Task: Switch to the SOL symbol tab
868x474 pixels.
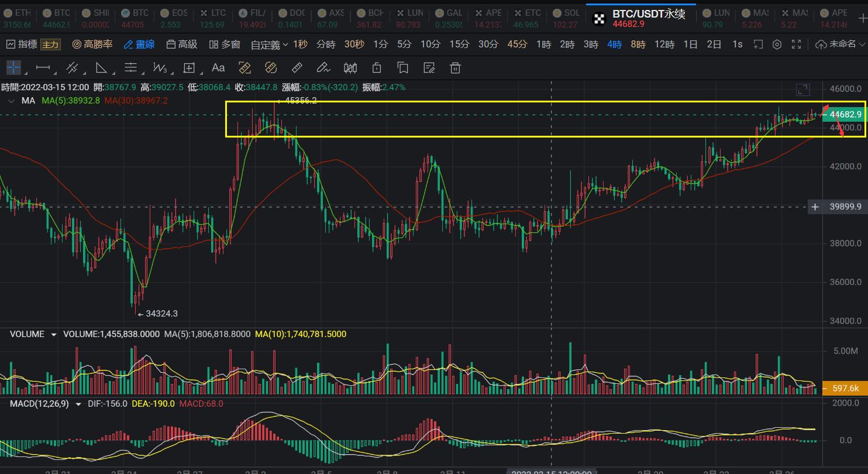Action: point(566,18)
